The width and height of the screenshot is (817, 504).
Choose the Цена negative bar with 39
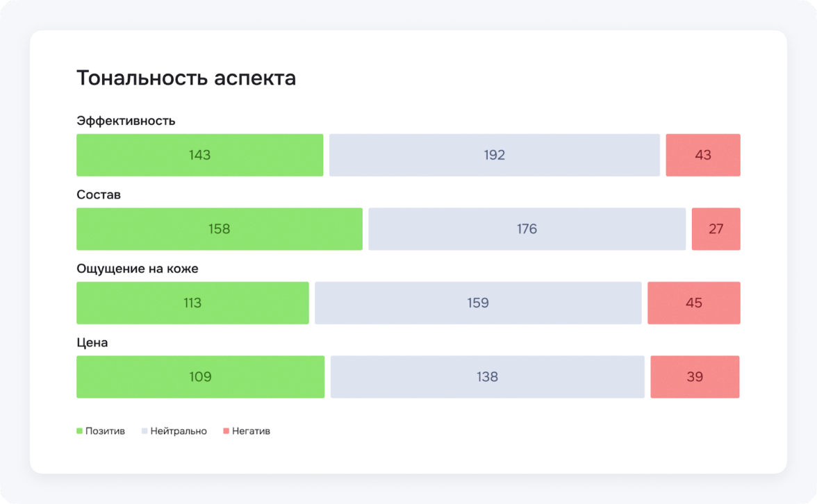click(695, 377)
